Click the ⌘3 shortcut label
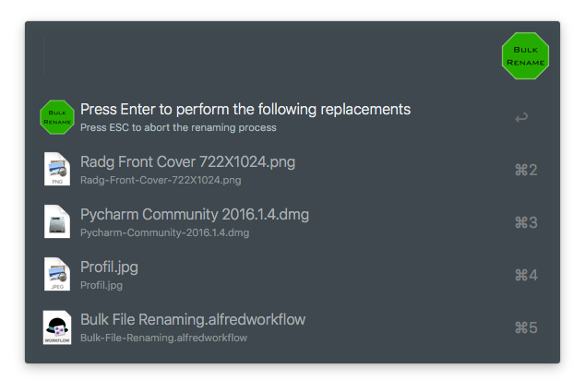Screen dimensions: 585x392 pyautogui.click(x=525, y=222)
